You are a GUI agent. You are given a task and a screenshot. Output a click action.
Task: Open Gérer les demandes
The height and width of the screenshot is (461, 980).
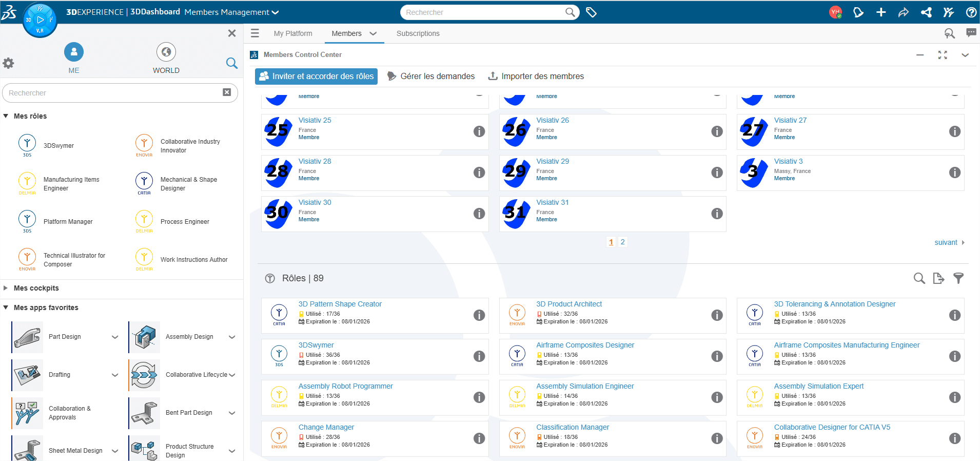pos(431,76)
